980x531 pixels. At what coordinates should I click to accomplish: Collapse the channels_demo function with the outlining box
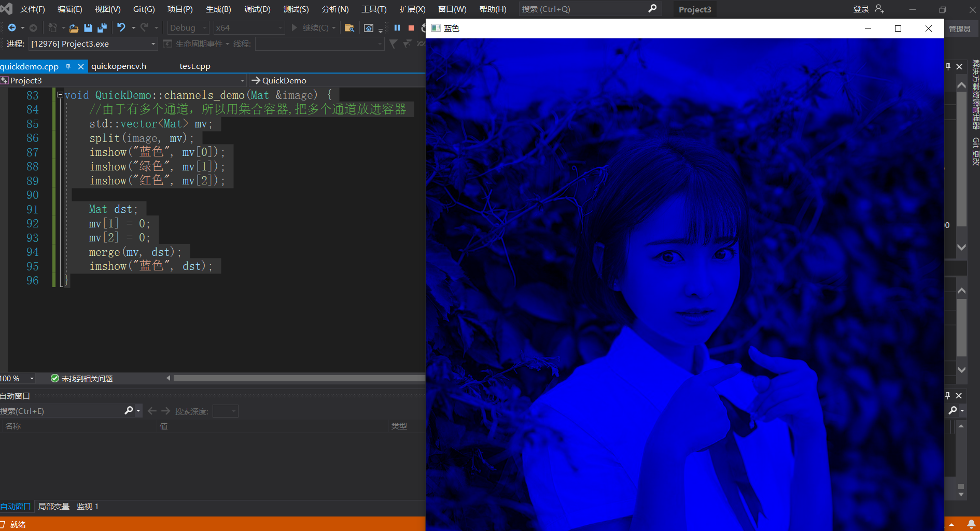[x=60, y=95]
